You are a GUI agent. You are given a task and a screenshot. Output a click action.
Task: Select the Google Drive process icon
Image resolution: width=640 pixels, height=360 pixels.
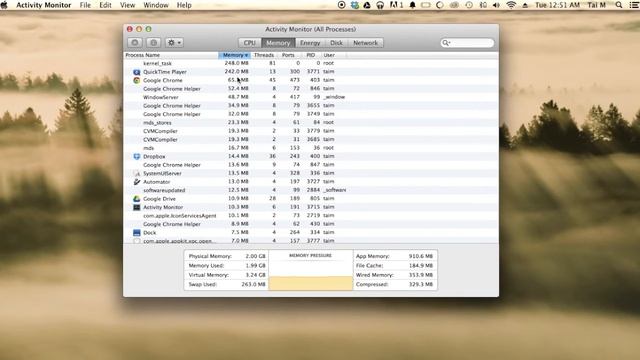[137, 199]
